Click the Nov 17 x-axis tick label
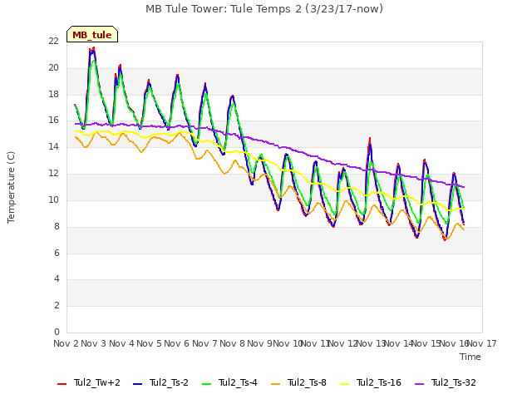Image resolution: width=532 pixels, height=399 pixels. point(482,343)
